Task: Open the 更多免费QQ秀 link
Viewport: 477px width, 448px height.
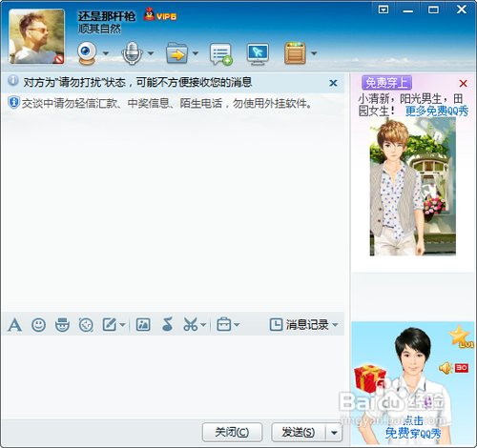Action: pos(437,112)
